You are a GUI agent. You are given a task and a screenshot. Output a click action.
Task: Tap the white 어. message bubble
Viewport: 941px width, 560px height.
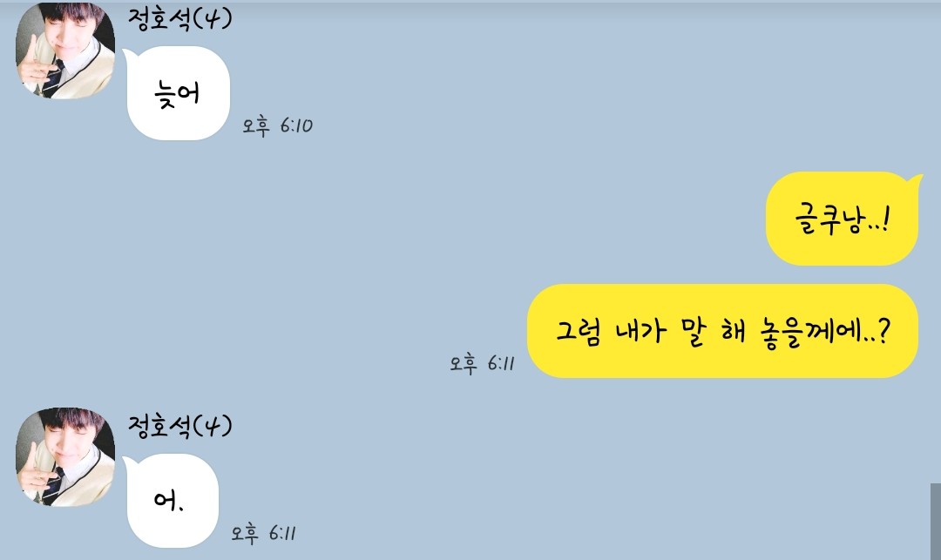pos(173,501)
